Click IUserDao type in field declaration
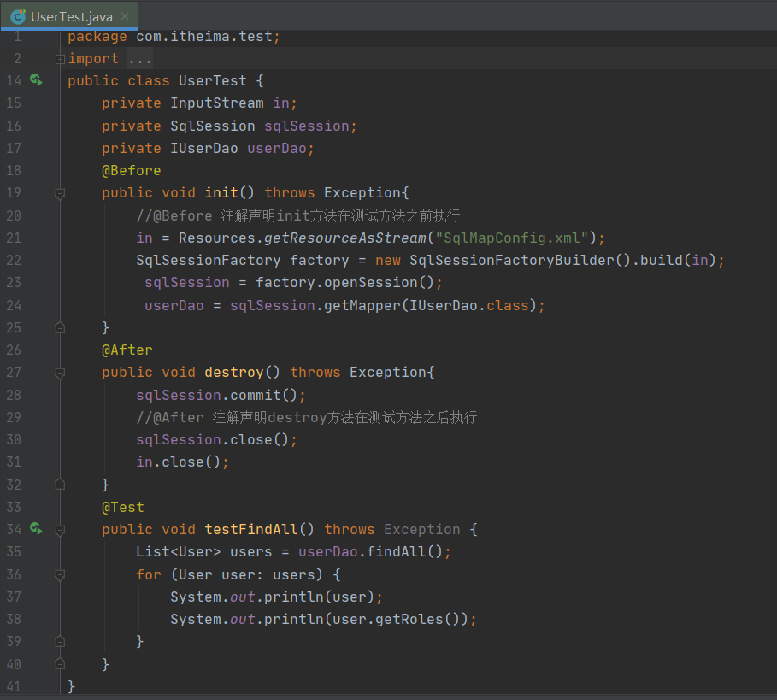The height and width of the screenshot is (700, 777). tap(204, 148)
